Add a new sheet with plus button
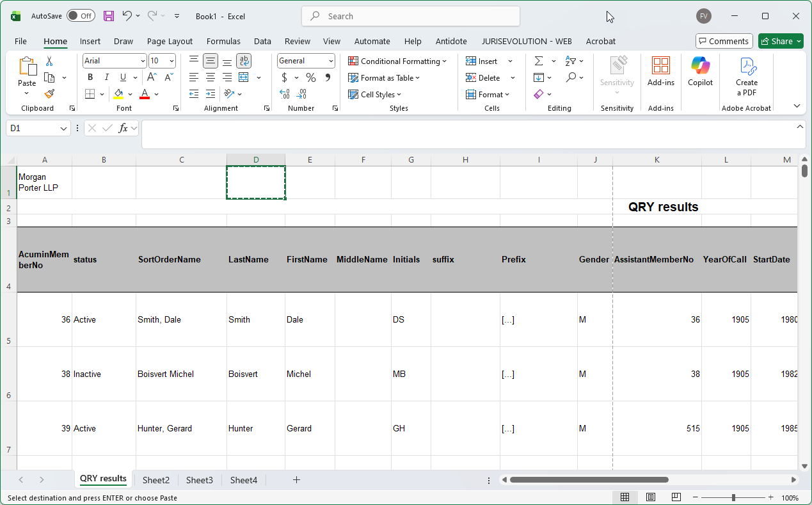The width and height of the screenshot is (812, 505). (x=296, y=480)
